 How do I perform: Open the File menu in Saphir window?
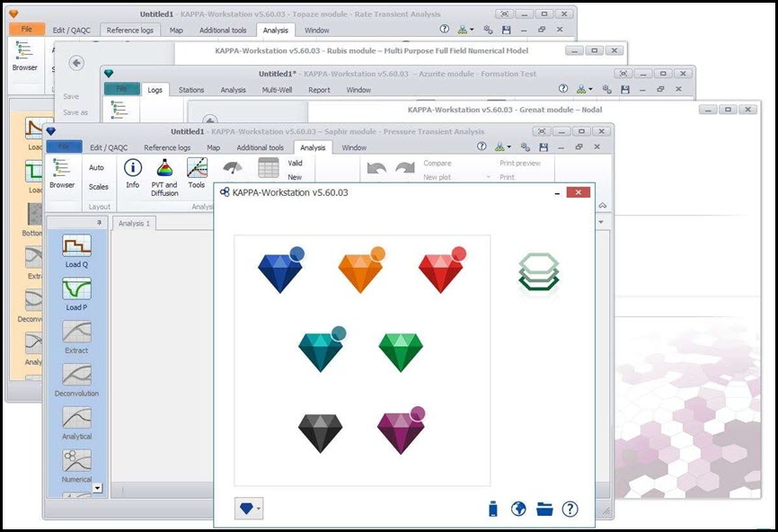point(64,146)
